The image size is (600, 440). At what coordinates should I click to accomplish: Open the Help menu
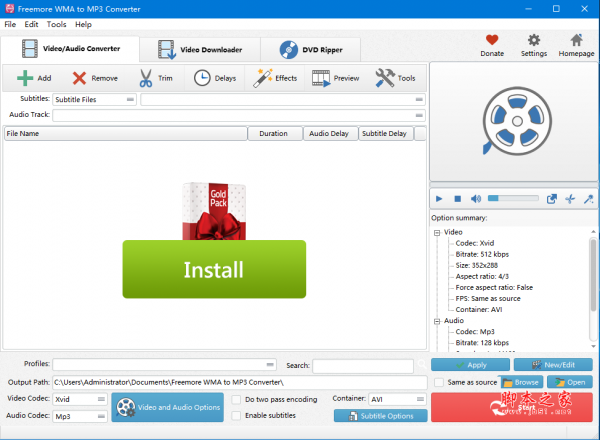tap(83, 24)
